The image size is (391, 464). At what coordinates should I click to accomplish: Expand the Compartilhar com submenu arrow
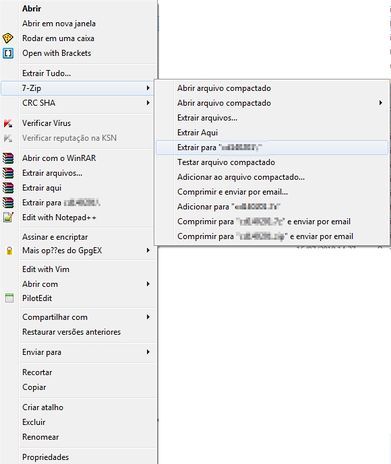click(148, 317)
